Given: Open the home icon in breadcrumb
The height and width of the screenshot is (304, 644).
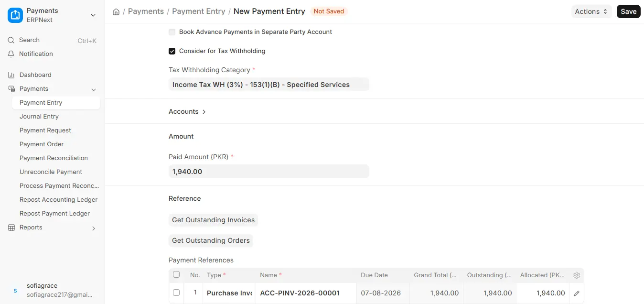Looking at the screenshot, I should (x=116, y=11).
